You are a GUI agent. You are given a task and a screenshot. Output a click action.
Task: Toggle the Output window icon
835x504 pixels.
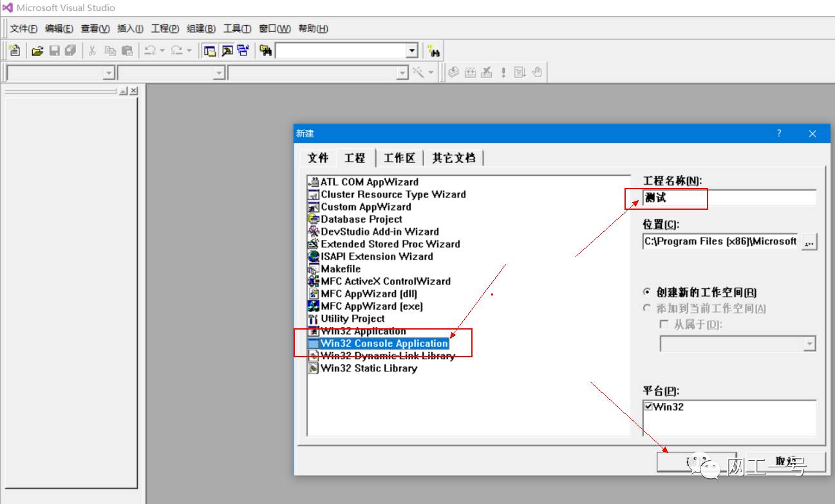(227, 51)
